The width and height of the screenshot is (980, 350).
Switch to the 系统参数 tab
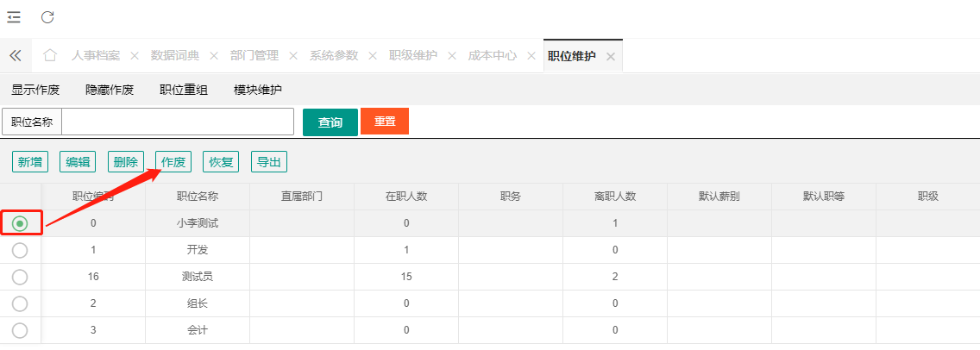pyautogui.click(x=334, y=55)
